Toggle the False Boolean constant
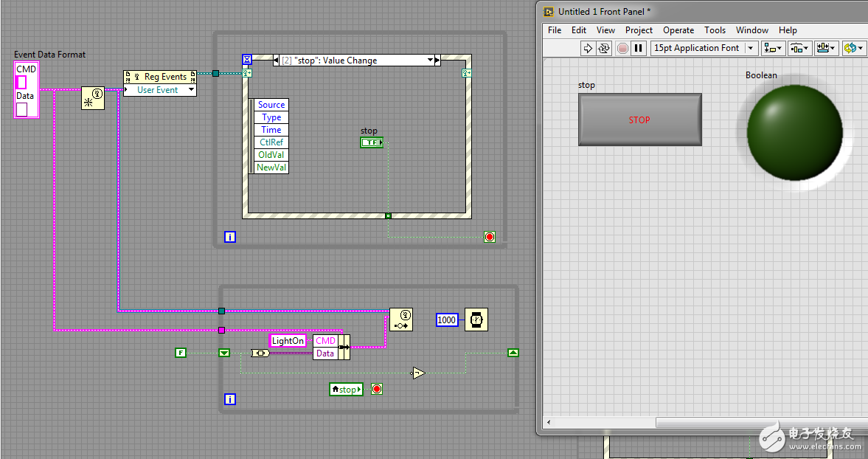 pyautogui.click(x=181, y=352)
